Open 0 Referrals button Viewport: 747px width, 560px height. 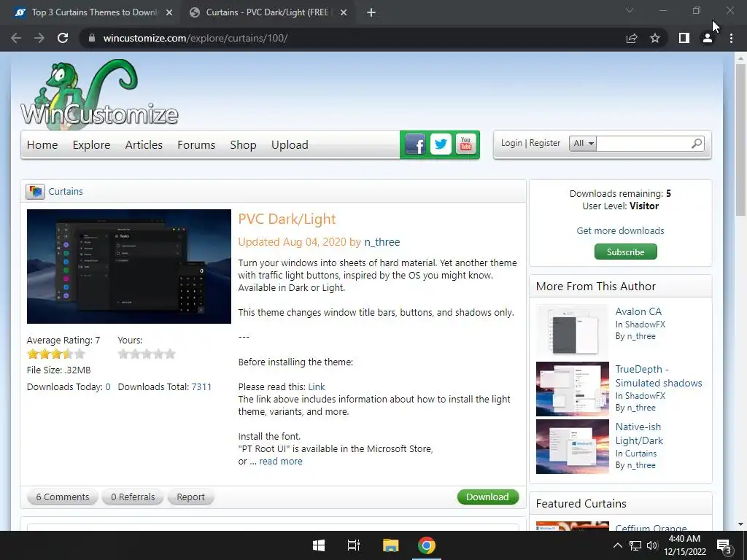click(133, 497)
